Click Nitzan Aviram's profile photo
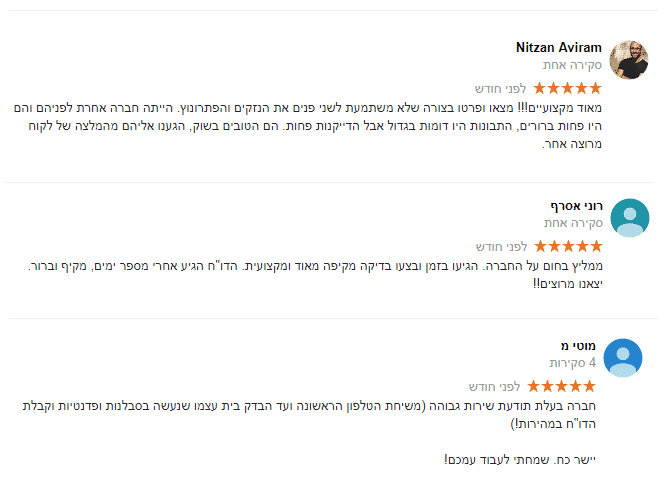This screenshot has height=491, width=672. 629,60
